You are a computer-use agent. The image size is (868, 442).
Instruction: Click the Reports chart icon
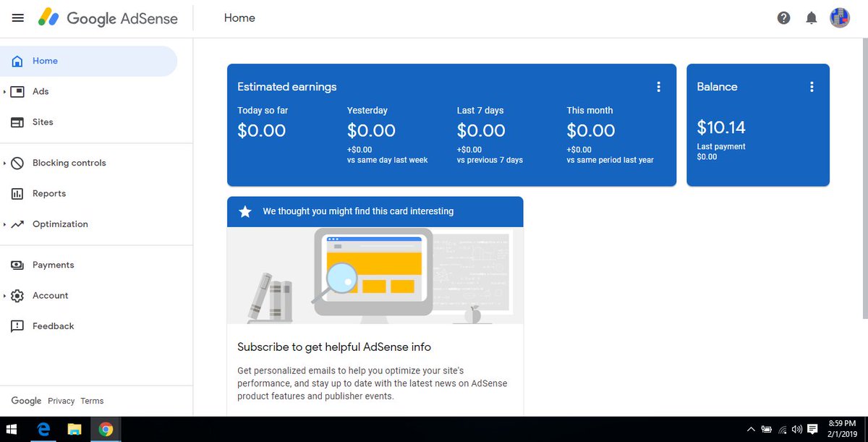[17, 194]
